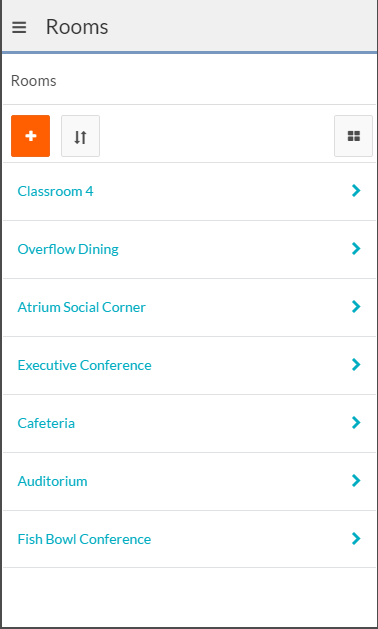Expand the Auditorium row chevron
Screen dimensions: 378x629
click(356, 481)
